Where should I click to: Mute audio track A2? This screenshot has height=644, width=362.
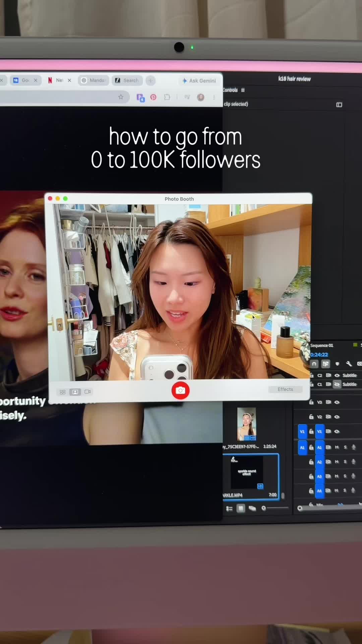tap(337, 462)
